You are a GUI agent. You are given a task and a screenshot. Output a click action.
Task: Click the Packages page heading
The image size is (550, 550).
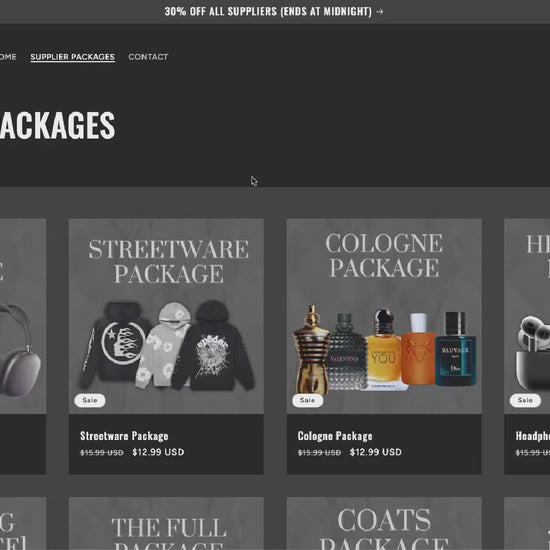58,126
